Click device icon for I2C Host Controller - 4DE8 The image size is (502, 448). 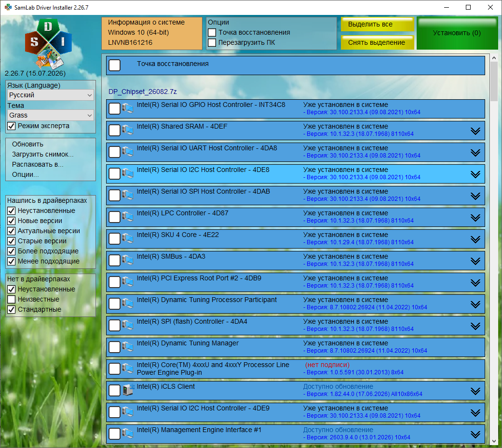pos(128,173)
